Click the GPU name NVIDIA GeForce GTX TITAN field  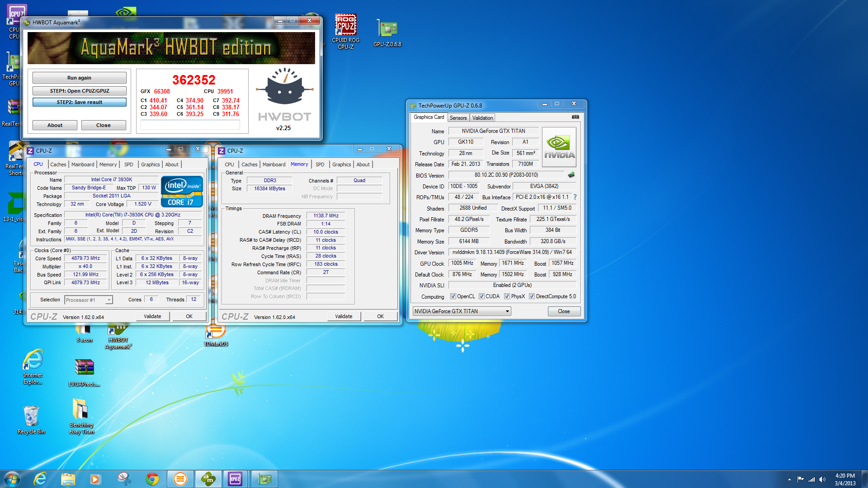(x=493, y=131)
